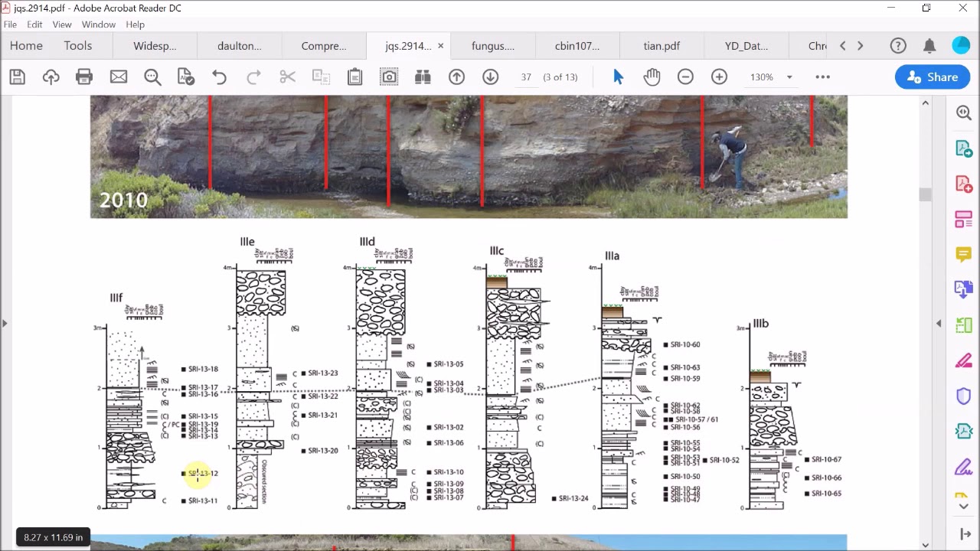Switch to the Home tab
The width and height of the screenshot is (980, 551).
pyautogui.click(x=26, y=46)
